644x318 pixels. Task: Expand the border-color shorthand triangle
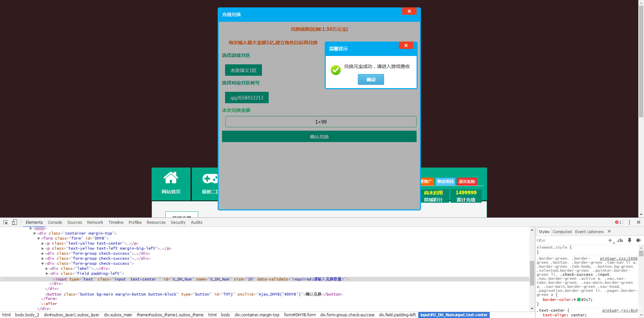pyautogui.click(x=575, y=300)
